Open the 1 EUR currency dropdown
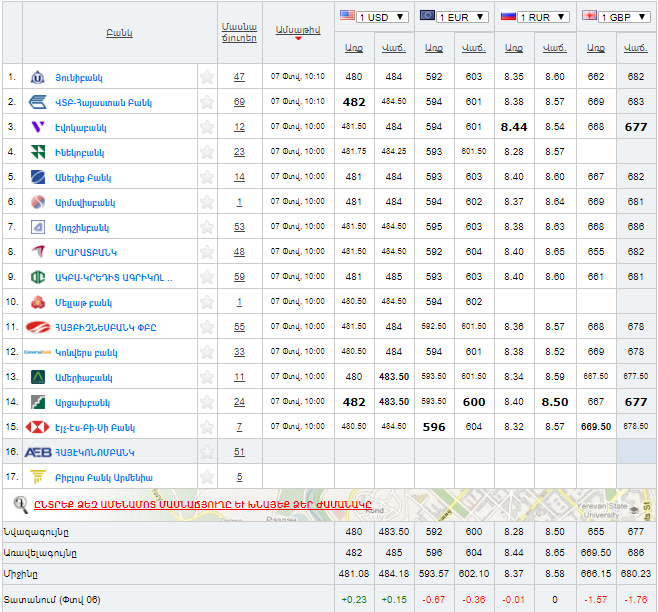This screenshot has height=612, width=658. (x=454, y=16)
